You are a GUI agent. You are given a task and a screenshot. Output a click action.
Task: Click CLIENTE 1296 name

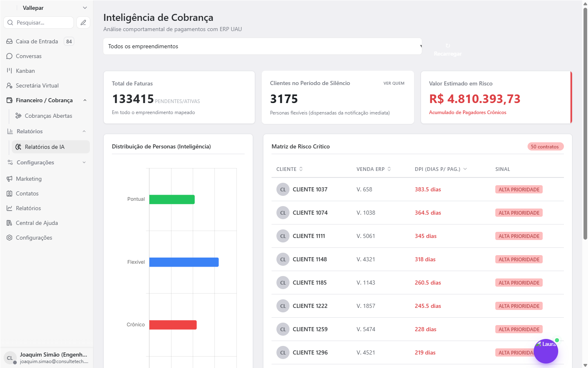(x=310, y=352)
